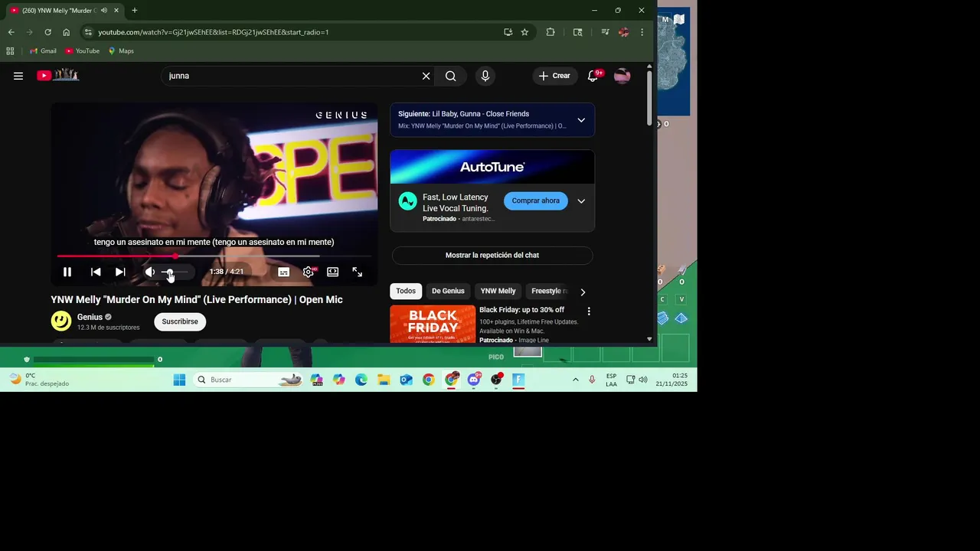Go back in the browser

click(11, 32)
